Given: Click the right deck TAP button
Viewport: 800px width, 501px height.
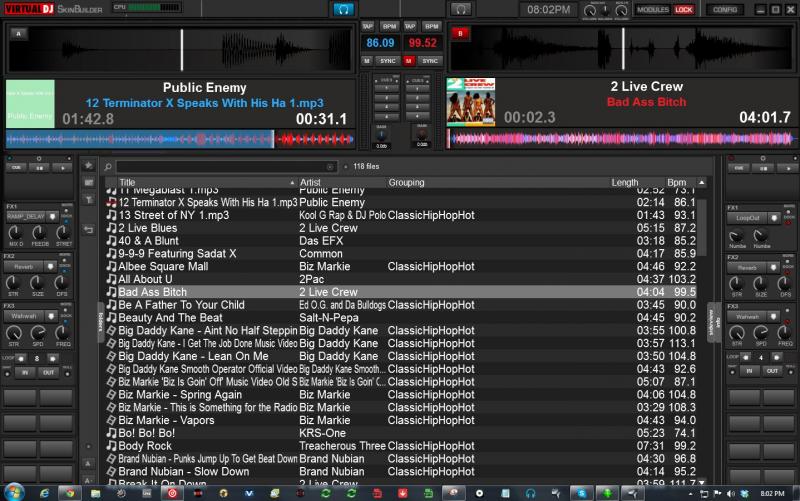Looking at the screenshot, I should 410,26.
